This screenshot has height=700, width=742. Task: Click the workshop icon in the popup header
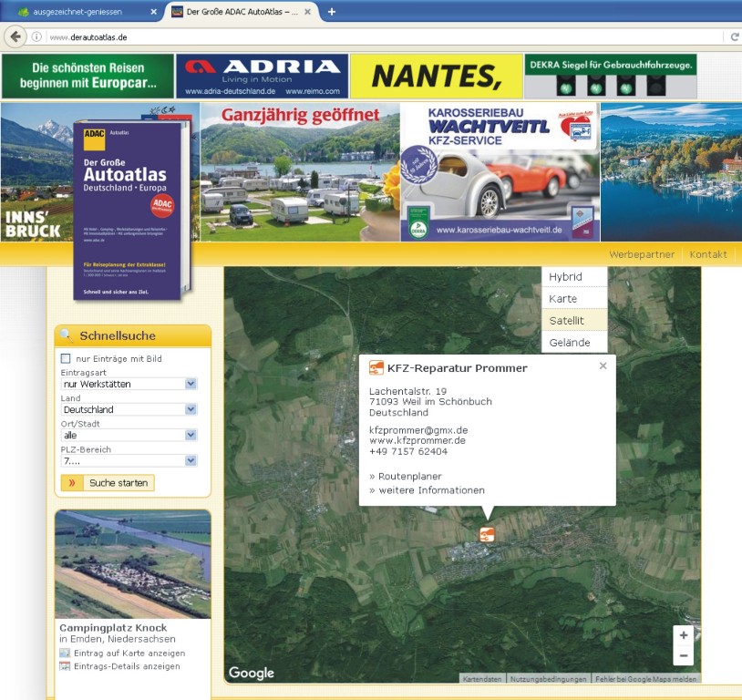tap(376, 367)
